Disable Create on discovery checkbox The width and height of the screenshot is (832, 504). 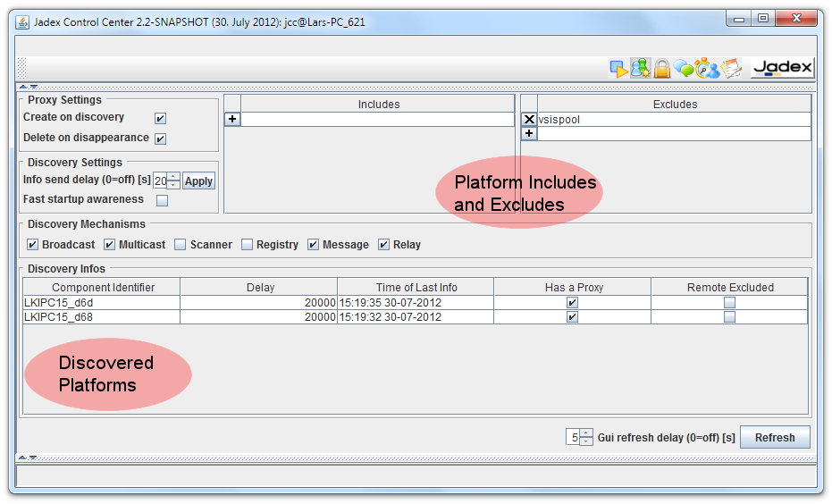[x=160, y=118]
